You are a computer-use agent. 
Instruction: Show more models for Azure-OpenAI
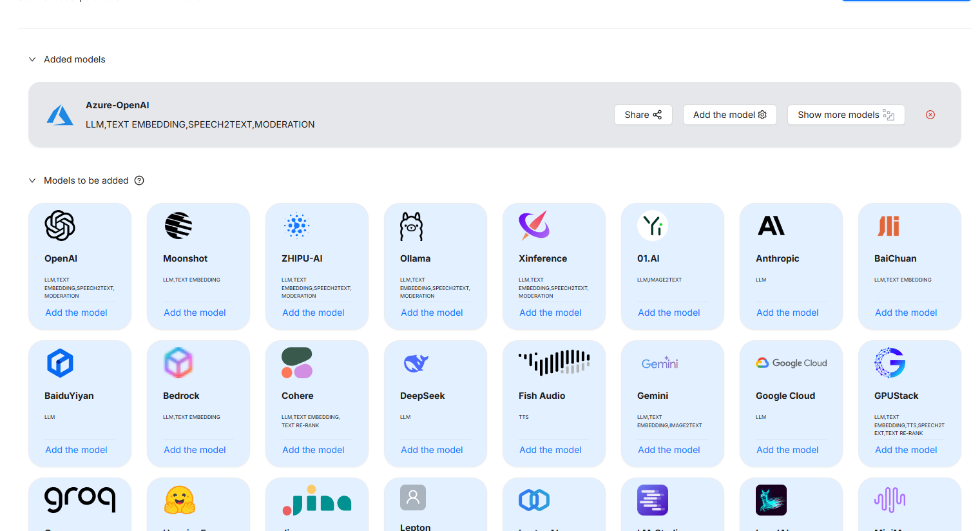[x=846, y=115]
